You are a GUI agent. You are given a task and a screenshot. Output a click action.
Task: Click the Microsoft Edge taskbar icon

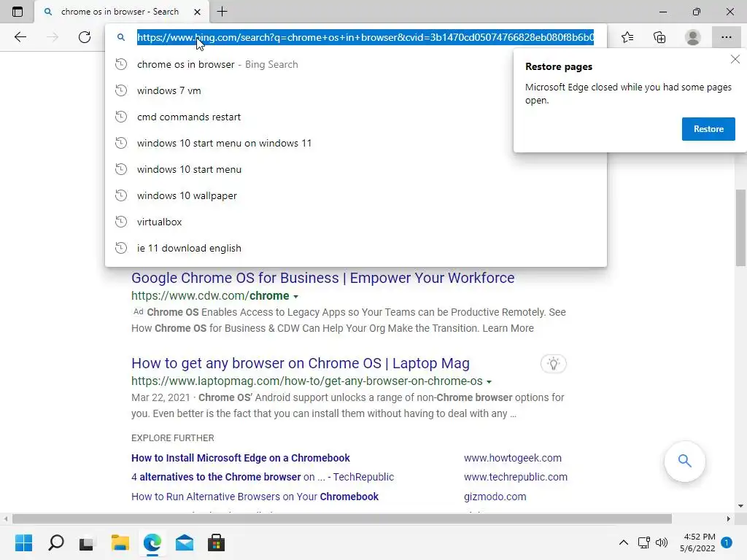click(x=152, y=542)
